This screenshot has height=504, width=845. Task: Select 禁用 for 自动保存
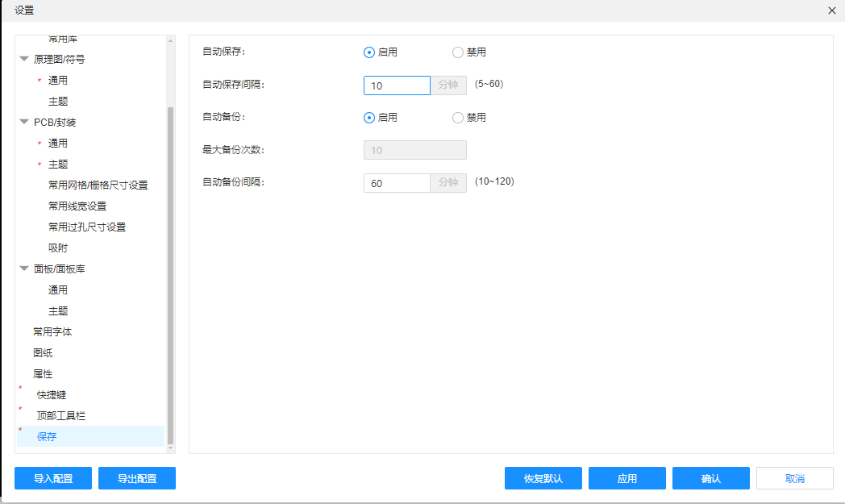coord(458,52)
